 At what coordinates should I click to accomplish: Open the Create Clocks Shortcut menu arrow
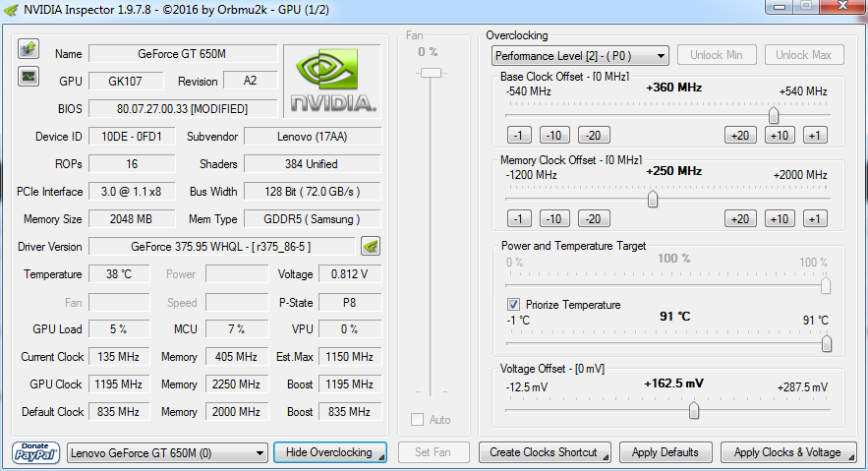point(606,457)
